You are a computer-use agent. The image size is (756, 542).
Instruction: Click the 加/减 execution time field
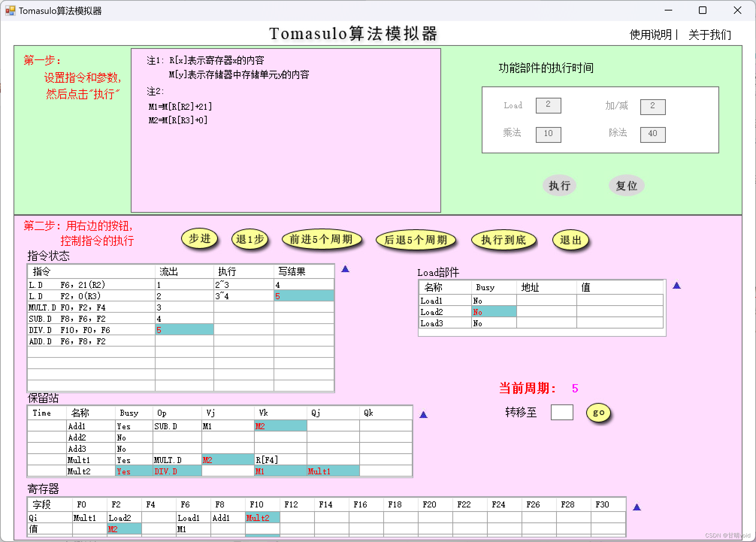click(x=653, y=107)
